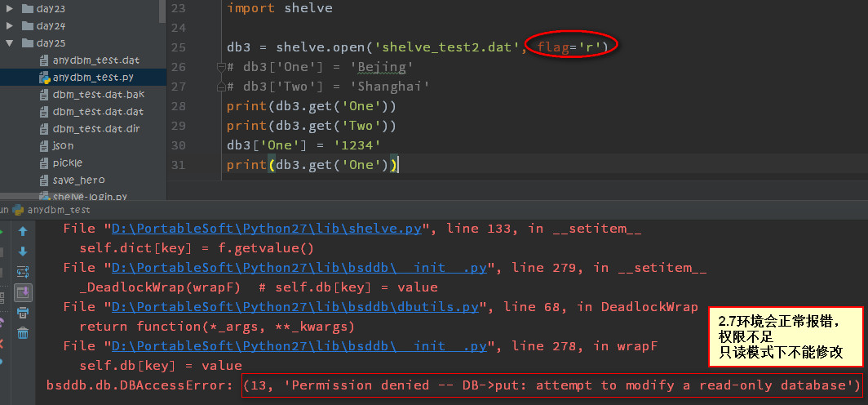
Task: Open dbm_test.dat.dir file
Action: (90, 128)
